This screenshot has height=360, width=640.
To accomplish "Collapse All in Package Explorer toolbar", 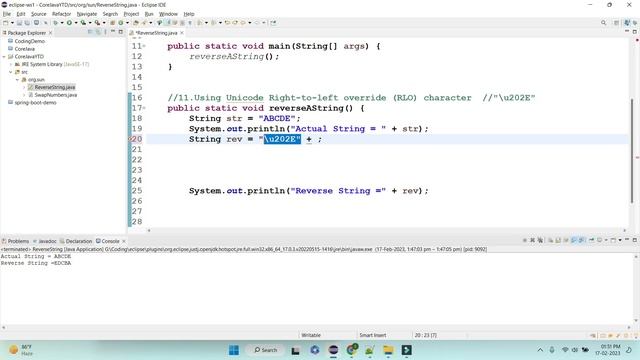I will click(90, 32).
